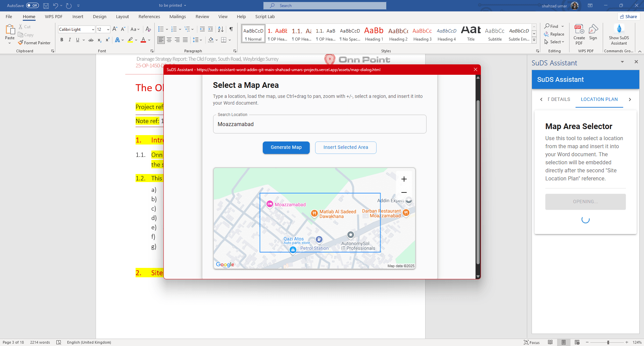Click the Decrease Indent icon

point(202,29)
